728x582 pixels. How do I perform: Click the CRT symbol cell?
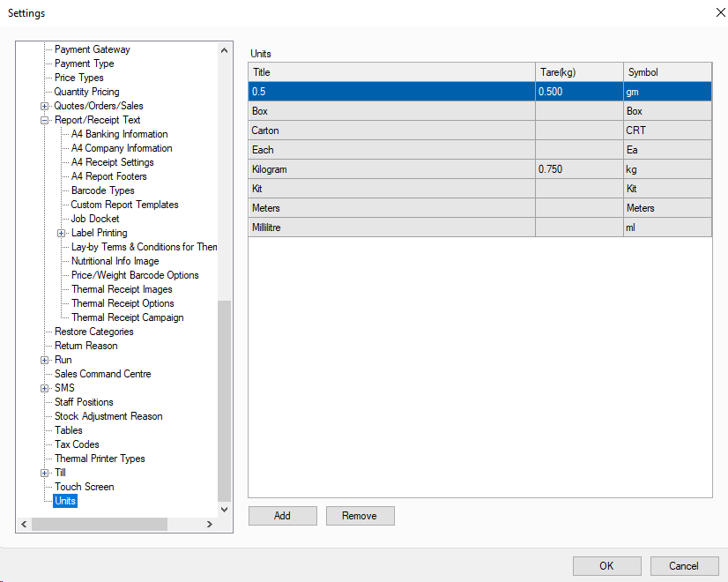pos(668,131)
